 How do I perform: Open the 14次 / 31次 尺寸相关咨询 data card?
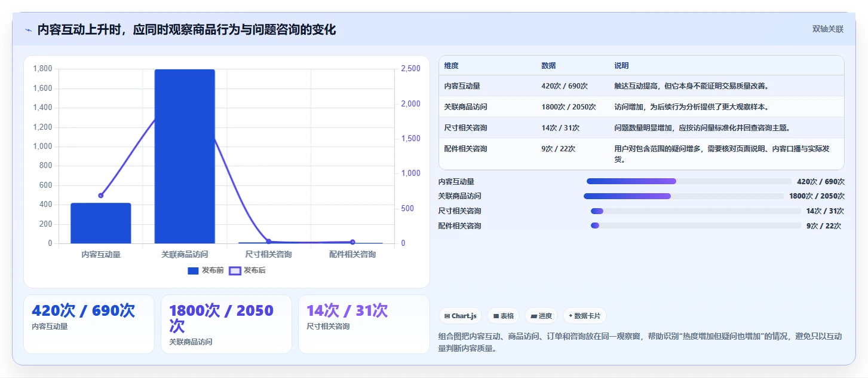coord(364,324)
